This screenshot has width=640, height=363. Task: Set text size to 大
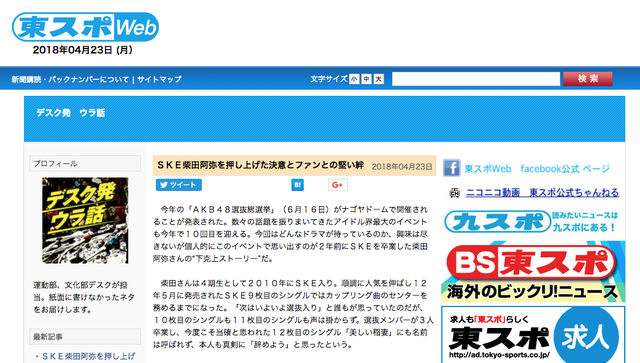click(x=379, y=79)
